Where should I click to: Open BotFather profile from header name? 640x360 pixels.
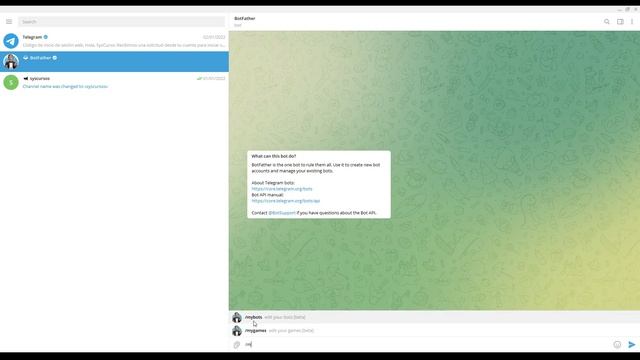[x=244, y=18]
